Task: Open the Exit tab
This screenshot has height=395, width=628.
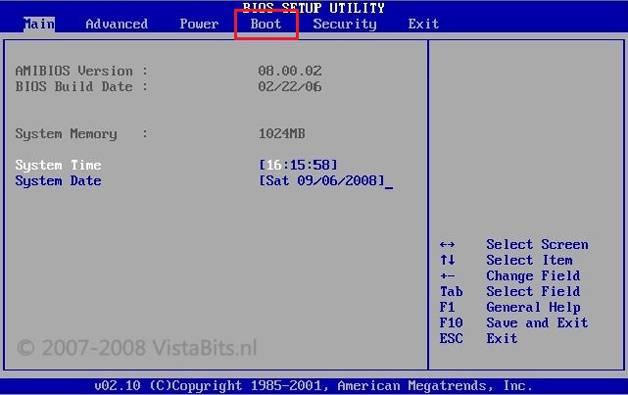Action: pos(423,24)
